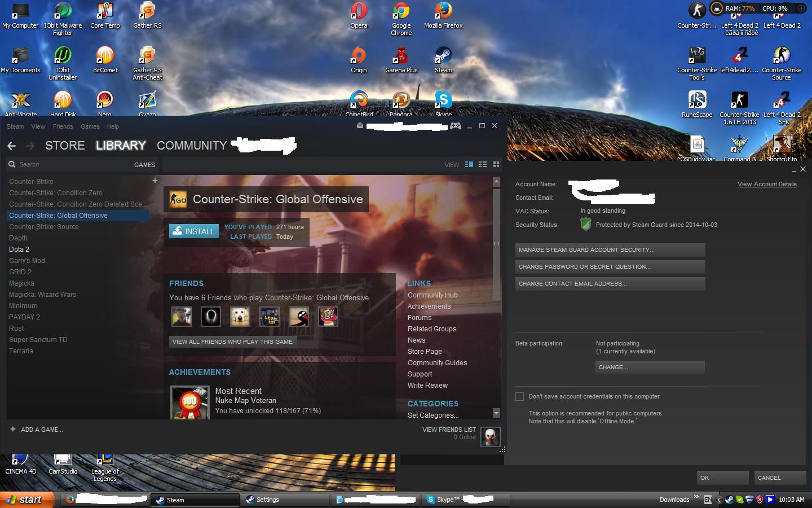The height and width of the screenshot is (508, 812).
Task: Go back with the Steam back arrow
Action: (x=11, y=146)
